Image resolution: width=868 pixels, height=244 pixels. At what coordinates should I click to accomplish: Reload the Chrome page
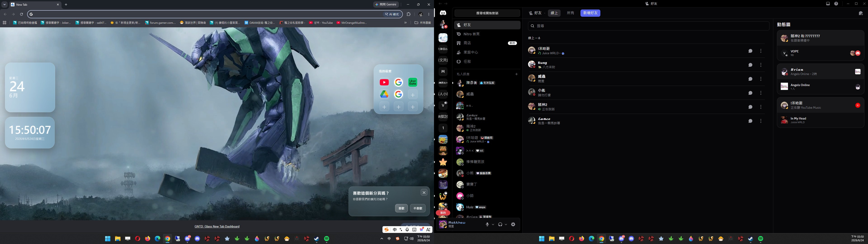pos(21,14)
